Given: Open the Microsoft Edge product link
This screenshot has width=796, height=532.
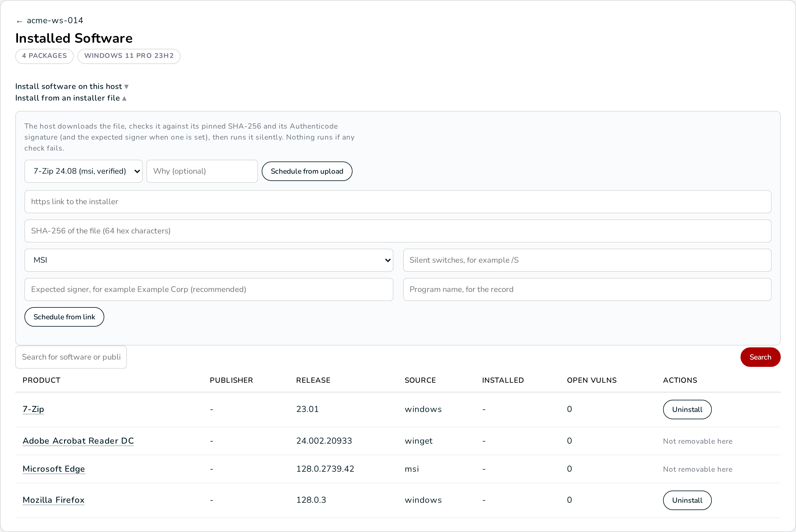Looking at the screenshot, I should pos(54,469).
